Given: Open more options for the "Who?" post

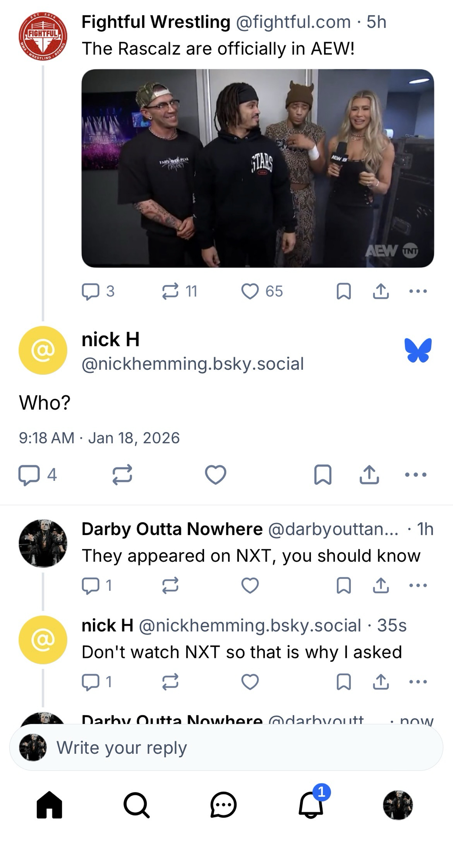Looking at the screenshot, I should (x=416, y=474).
